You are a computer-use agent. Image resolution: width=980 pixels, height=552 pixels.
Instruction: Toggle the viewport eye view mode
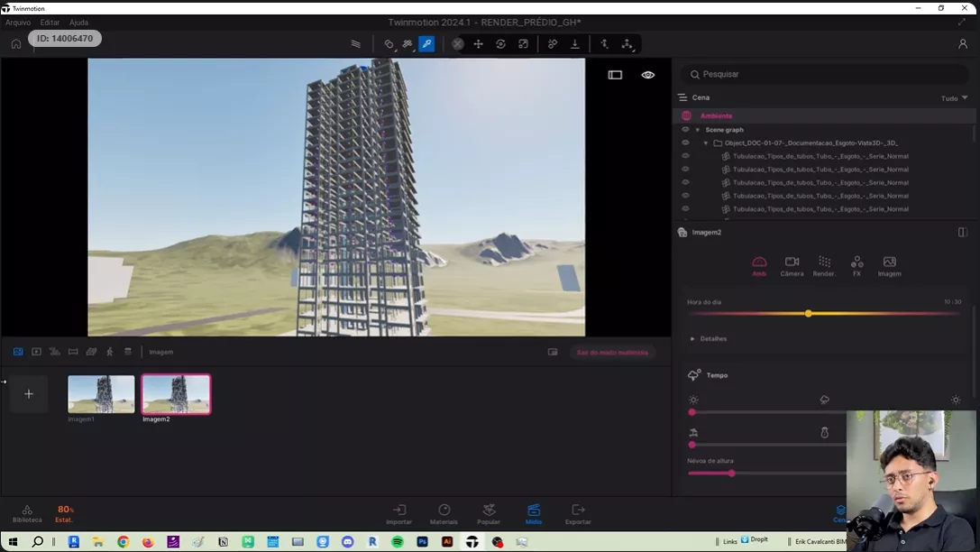point(647,75)
